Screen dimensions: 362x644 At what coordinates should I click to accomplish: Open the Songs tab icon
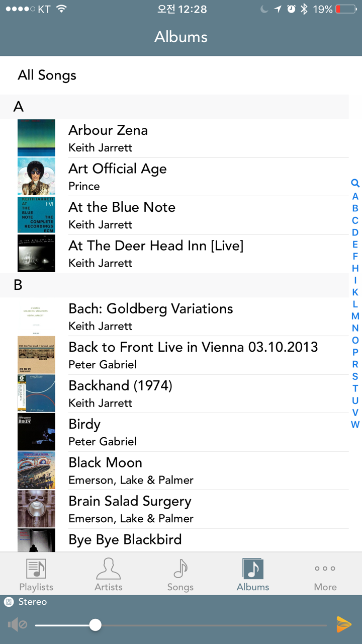[180, 569]
